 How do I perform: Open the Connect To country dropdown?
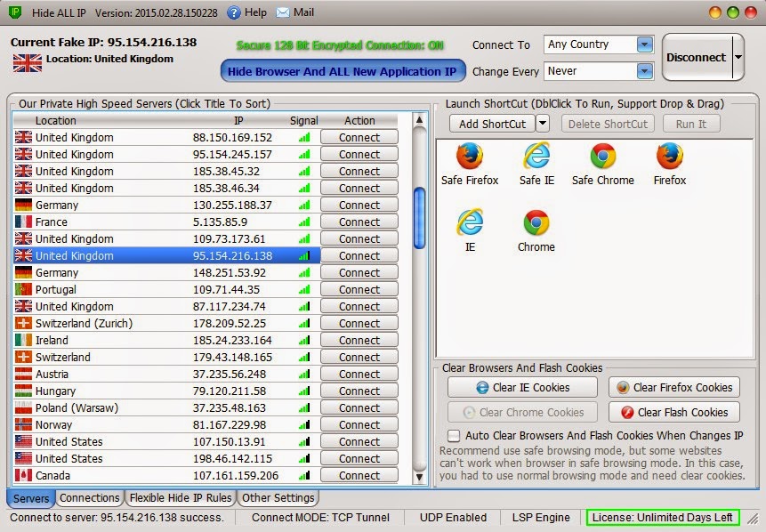645,44
